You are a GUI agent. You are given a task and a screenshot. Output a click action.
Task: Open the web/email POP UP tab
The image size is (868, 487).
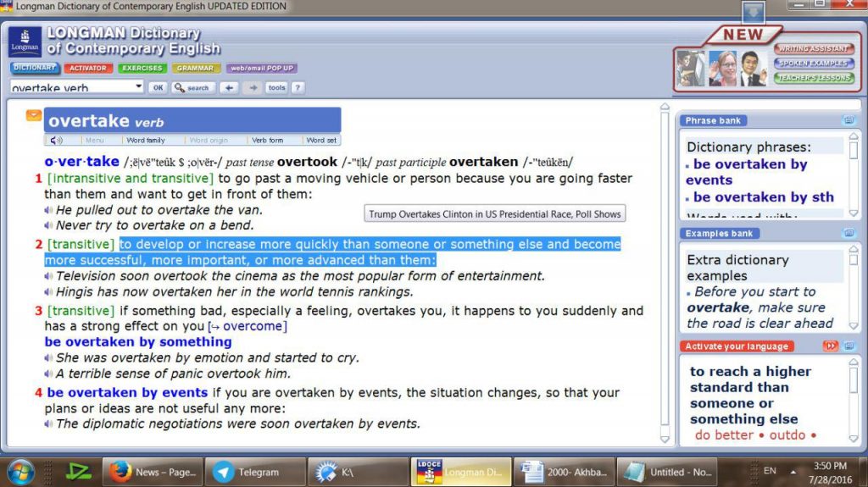262,68
